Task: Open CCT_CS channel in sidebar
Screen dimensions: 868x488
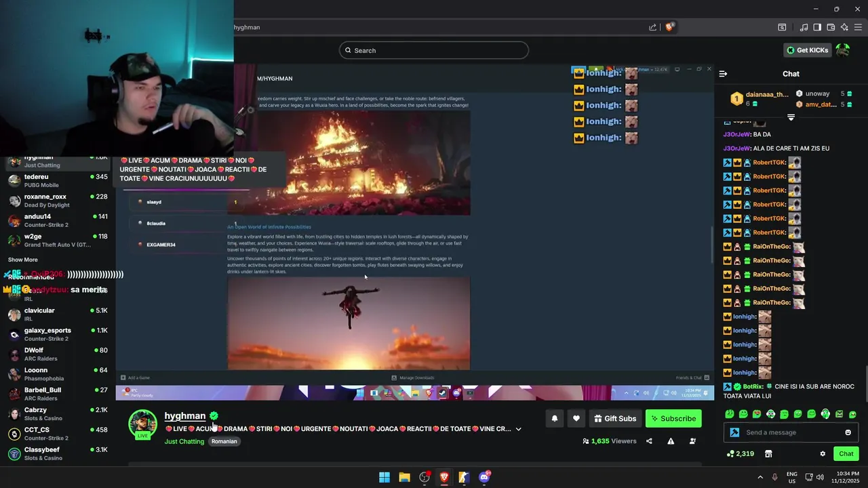Action: pyautogui.click(x=58, y=434)
